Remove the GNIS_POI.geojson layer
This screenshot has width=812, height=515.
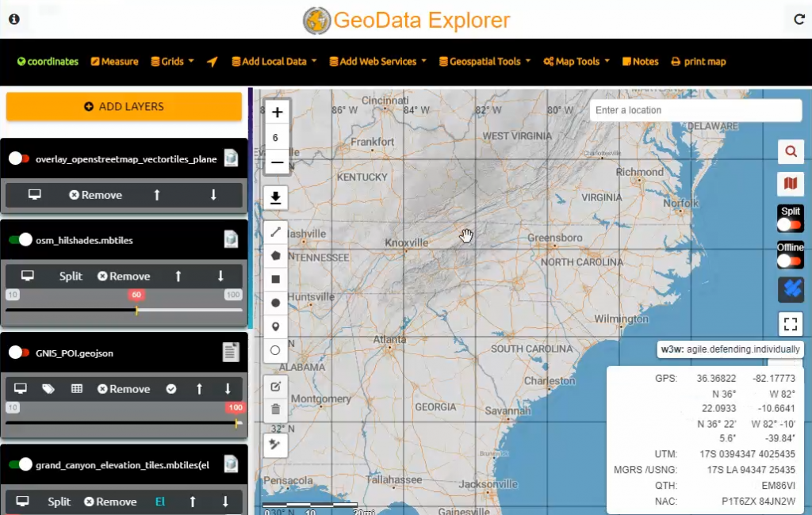[124, 389]
